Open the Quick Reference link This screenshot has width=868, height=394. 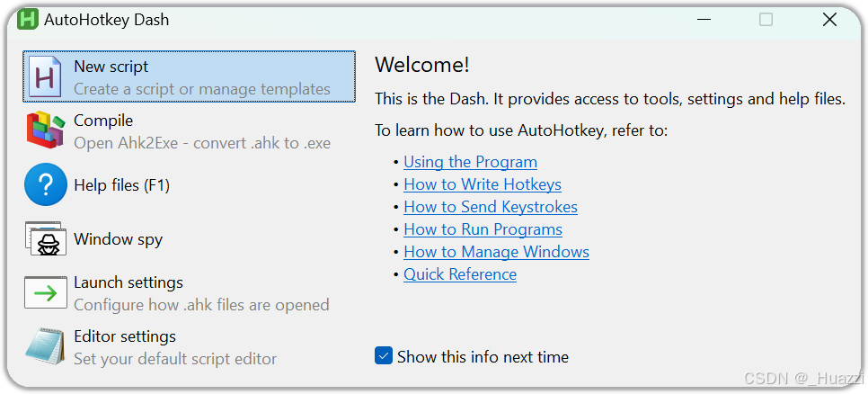click(460, 274)
